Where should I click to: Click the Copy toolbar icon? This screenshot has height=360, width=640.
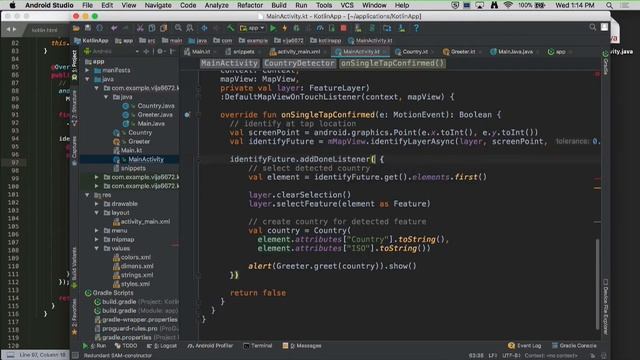(152, 28)
